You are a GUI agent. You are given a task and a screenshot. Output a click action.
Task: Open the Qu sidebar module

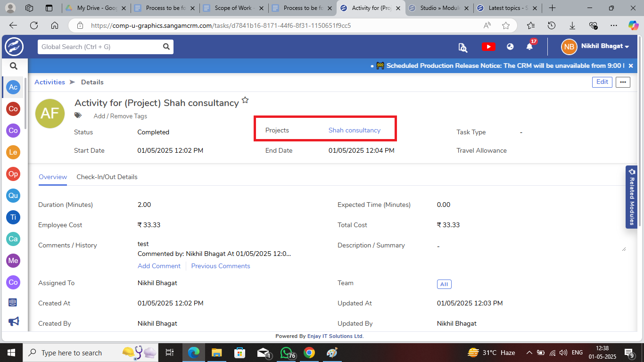pyautogui.click(x=13, y=196)
